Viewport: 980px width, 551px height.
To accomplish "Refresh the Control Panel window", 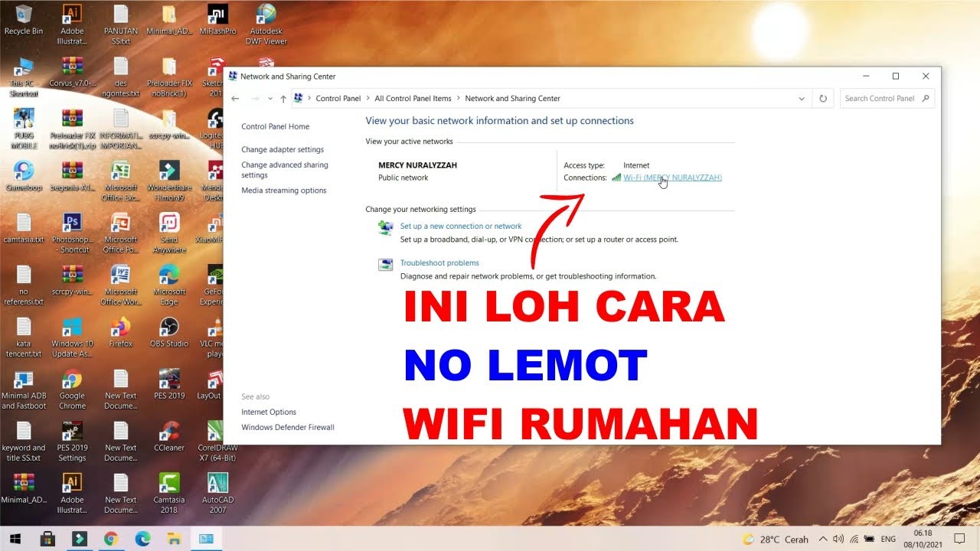I will point(823,99).
